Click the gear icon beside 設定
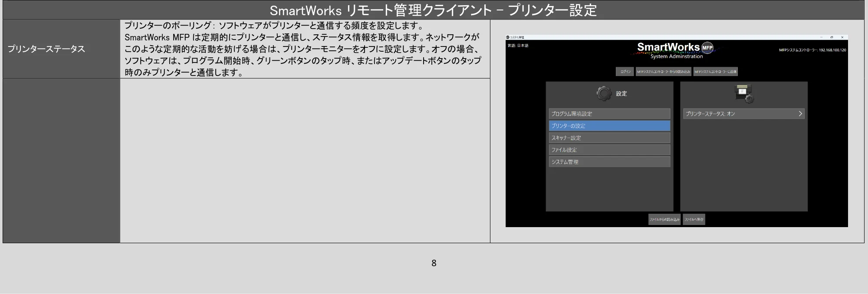This screenshot has width=868, height=294. point(604,93)
